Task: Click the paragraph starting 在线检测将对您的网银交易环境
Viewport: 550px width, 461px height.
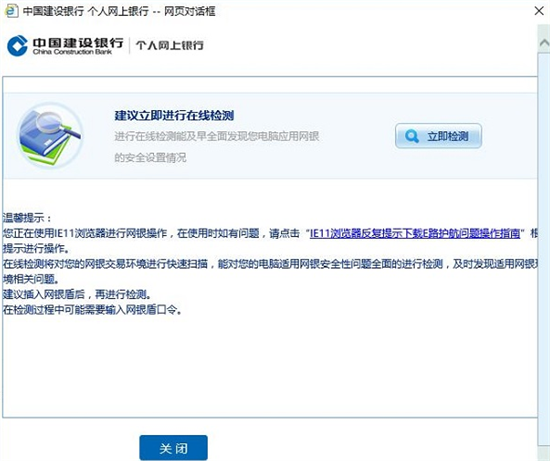Action: (270, 271)
